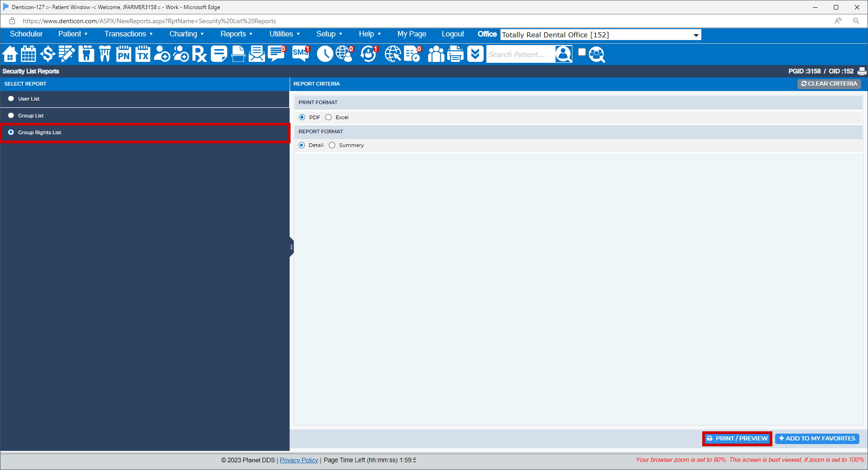Open the document checkmark icon
868x470 pixels.
pyautogui.click(x=413, y=54)
